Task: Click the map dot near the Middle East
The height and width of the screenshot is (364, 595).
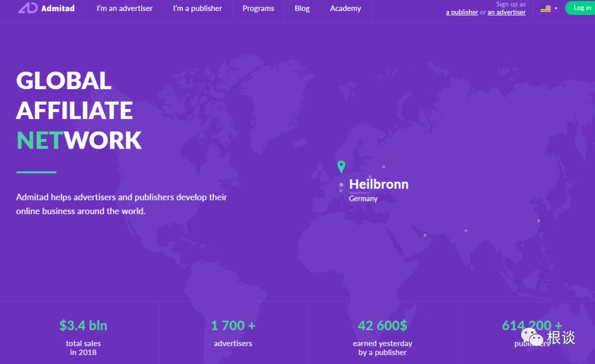Action: coord(425,235)
